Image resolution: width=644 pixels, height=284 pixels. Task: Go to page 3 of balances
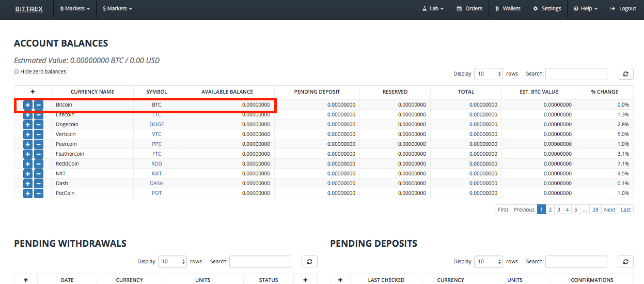click(x=559, y=210)
